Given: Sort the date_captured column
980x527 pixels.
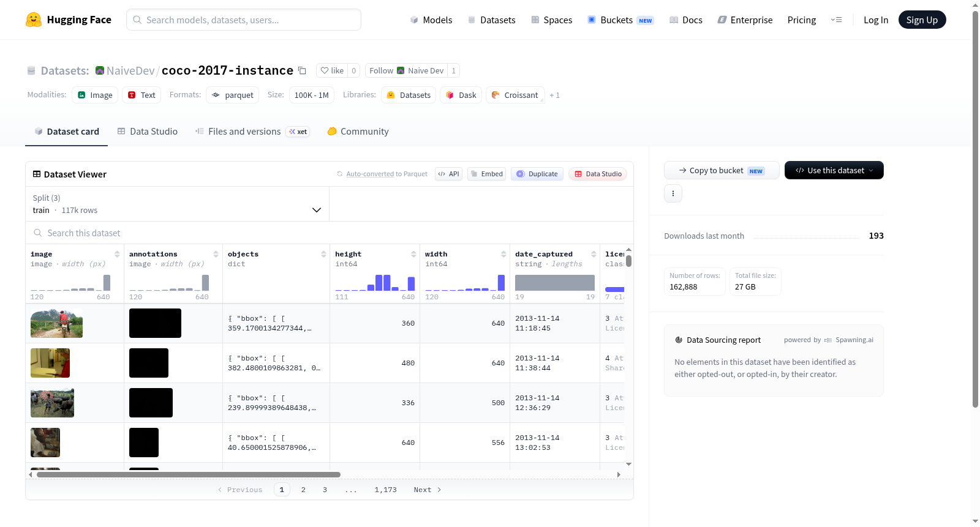Looking at the screenshot, I should pos(594,254).
